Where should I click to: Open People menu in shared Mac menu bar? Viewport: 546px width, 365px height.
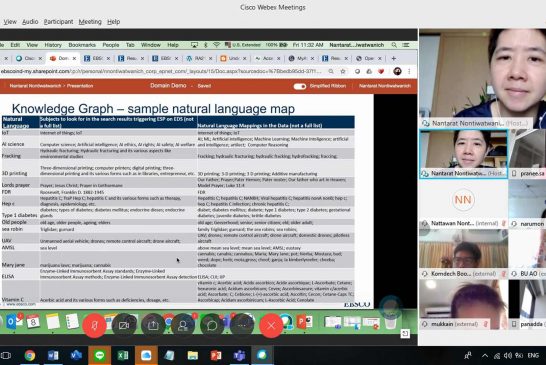pyautogui.click(x=111, y=45)
